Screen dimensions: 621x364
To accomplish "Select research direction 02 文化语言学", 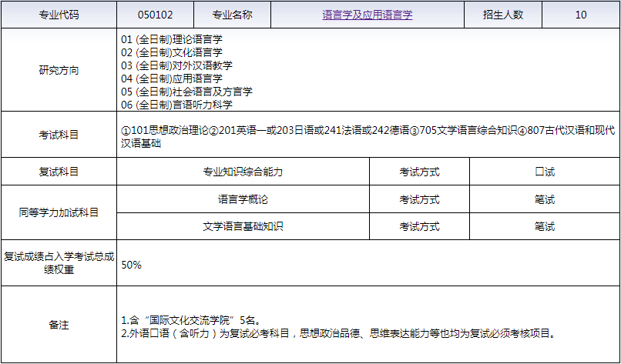I will tap(172, 52).
